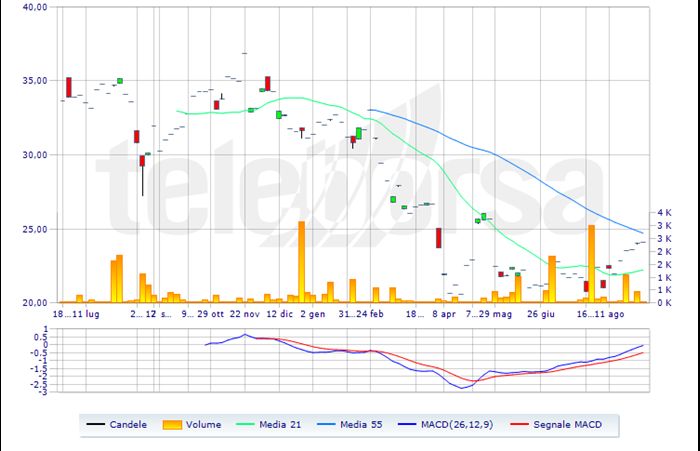Click the MACD(26,12,9) legend label

(x=457, y=425)
